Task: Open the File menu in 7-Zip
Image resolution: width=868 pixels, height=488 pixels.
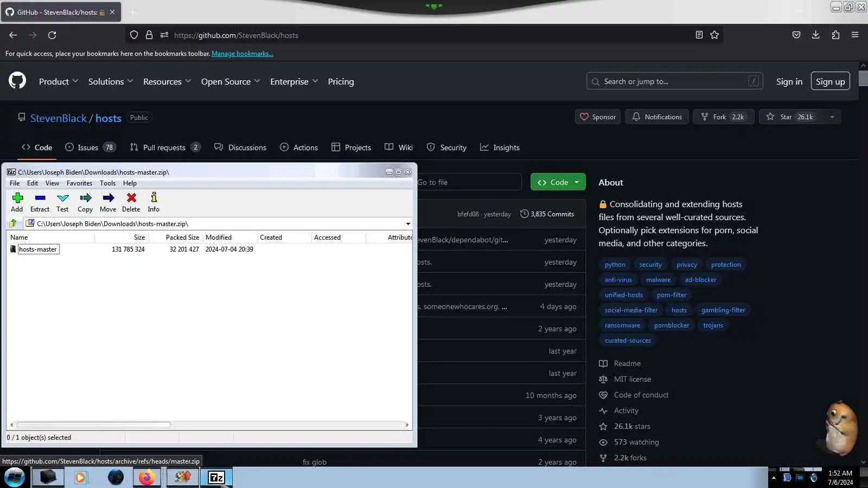Action: coord(15,183)
